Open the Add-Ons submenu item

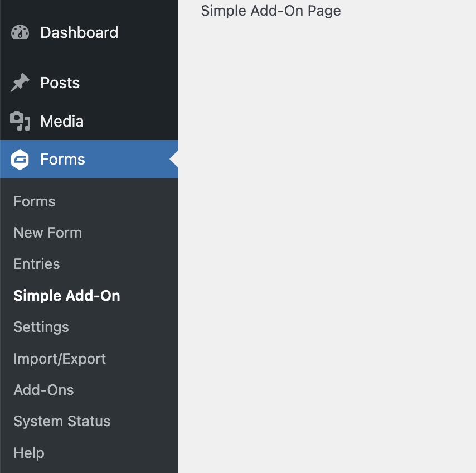pos(43,390)
